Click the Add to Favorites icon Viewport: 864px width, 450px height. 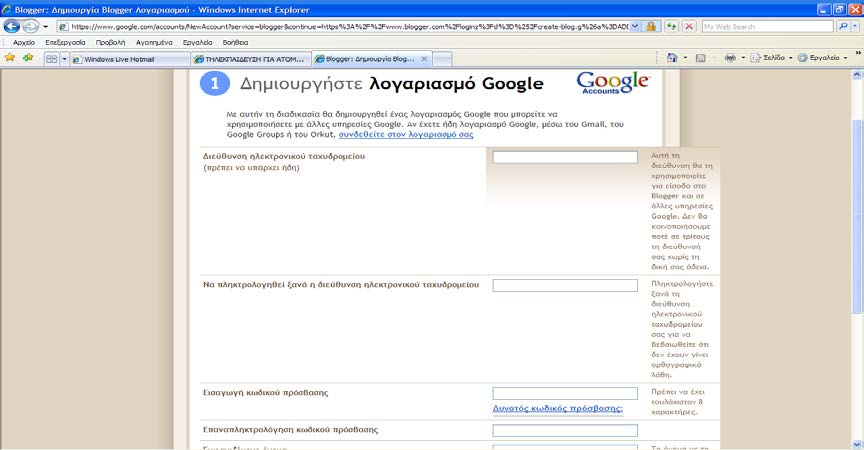(28, 58)
